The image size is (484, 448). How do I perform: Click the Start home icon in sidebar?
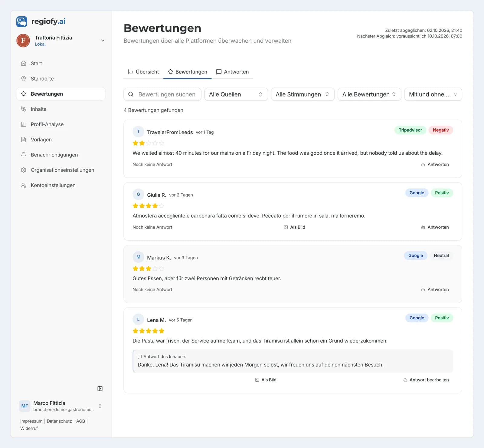coord(24,63)
